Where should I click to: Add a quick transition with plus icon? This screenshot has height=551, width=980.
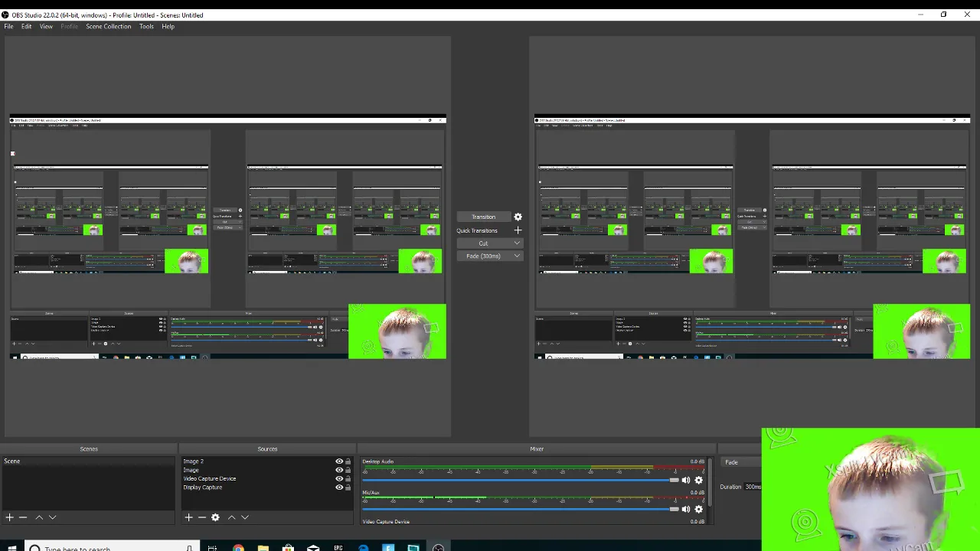[518, 230]
